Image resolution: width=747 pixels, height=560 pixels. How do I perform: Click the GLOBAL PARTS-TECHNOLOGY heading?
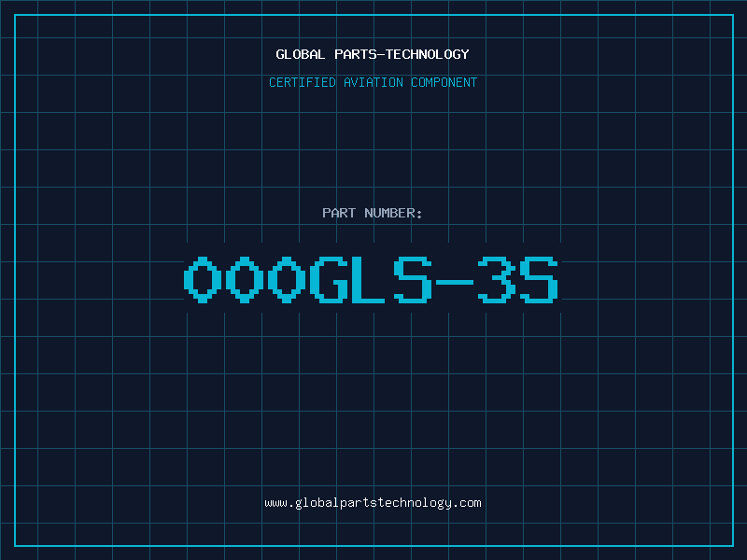373,54
